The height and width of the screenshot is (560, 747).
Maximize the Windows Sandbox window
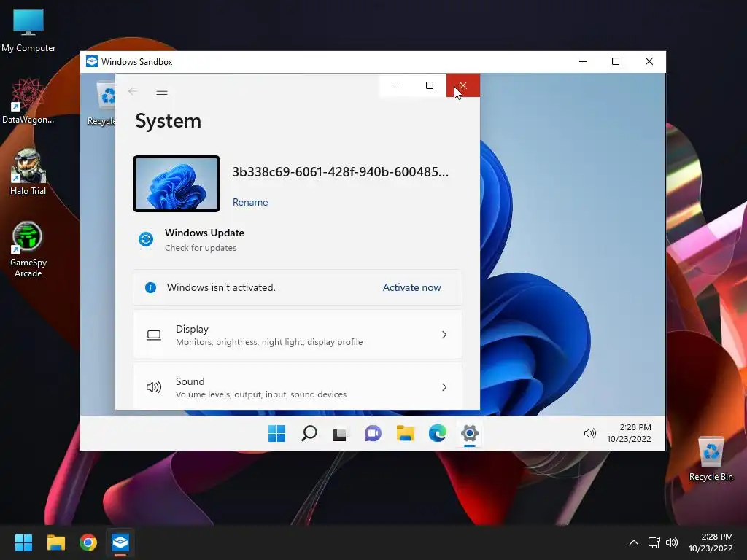[x=616, y=61]
